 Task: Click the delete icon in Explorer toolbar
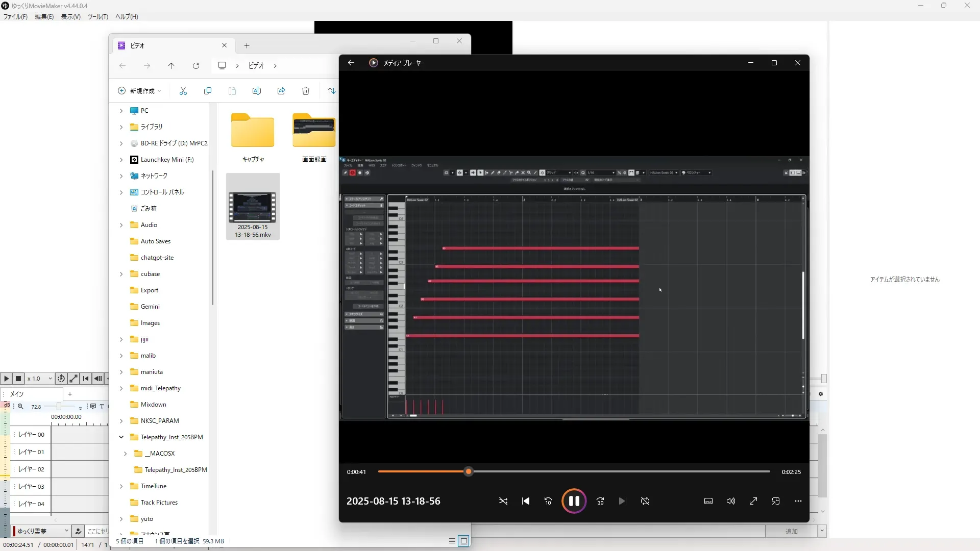(x=306, y=91)
